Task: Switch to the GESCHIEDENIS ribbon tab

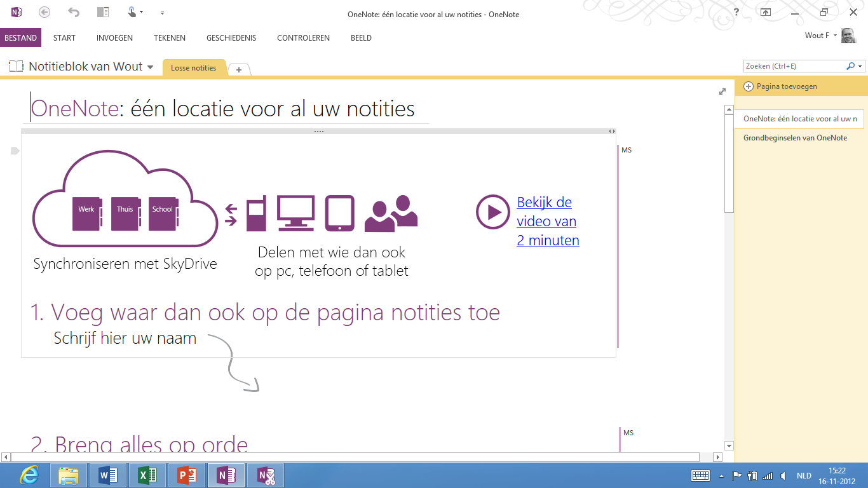Action: [x=231, y=37]
